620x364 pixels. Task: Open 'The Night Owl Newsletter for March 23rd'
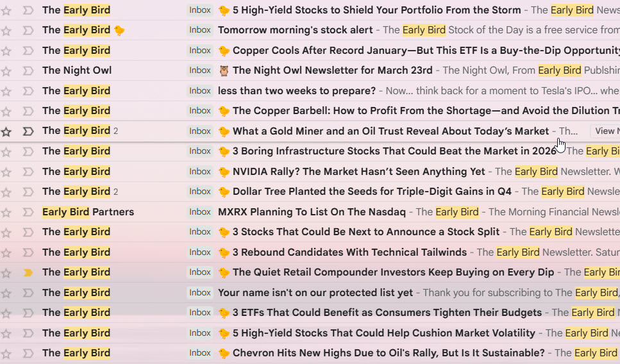[x=332, y=70]
